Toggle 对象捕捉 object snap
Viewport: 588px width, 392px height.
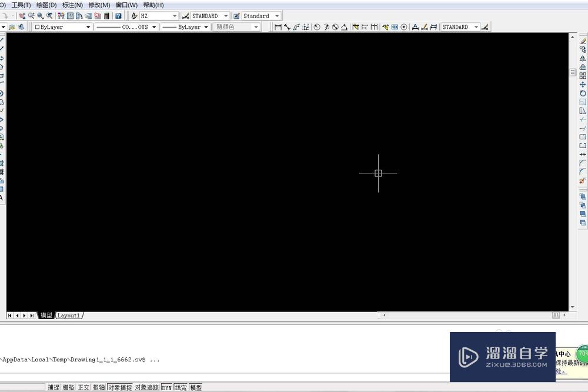click(x=120, y=387)
